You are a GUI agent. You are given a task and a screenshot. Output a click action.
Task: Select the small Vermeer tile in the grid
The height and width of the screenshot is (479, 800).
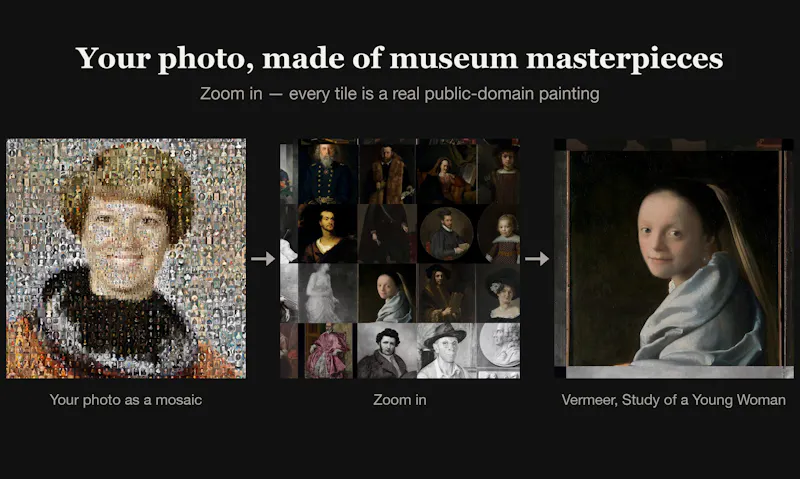[388, 293]
